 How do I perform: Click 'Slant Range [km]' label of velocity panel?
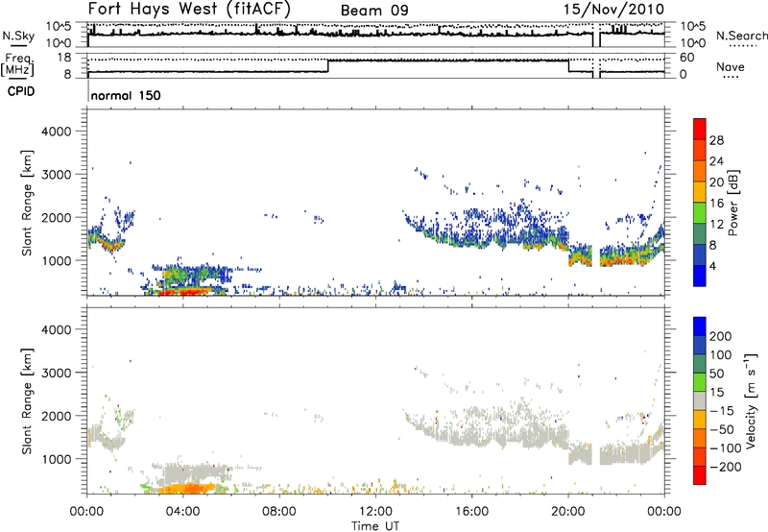[27, 401]
